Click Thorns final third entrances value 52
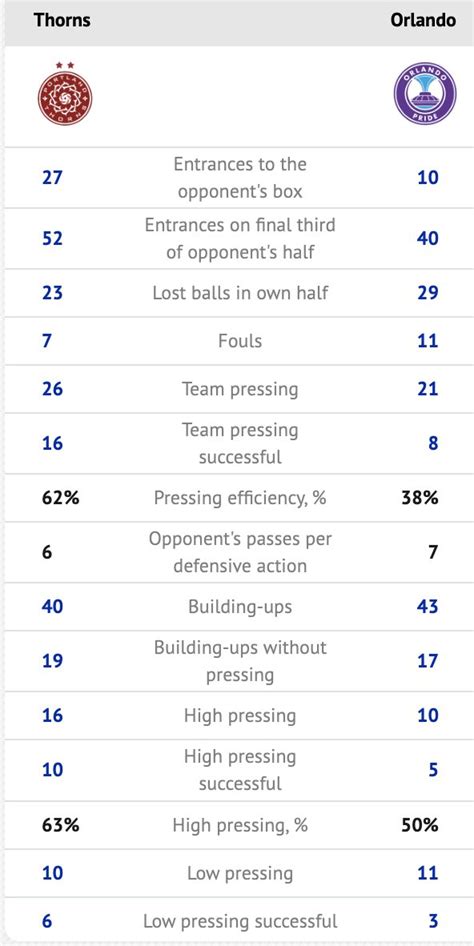The height and width of the screenshot is (946, 474). click(x=52, y=238)
